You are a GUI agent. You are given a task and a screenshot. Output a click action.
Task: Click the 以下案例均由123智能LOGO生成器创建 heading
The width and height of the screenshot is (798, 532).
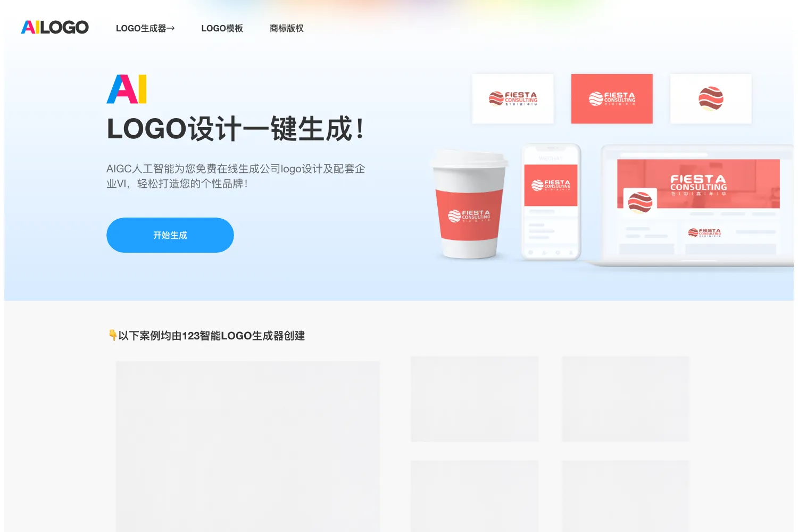(x=211, y=336)
